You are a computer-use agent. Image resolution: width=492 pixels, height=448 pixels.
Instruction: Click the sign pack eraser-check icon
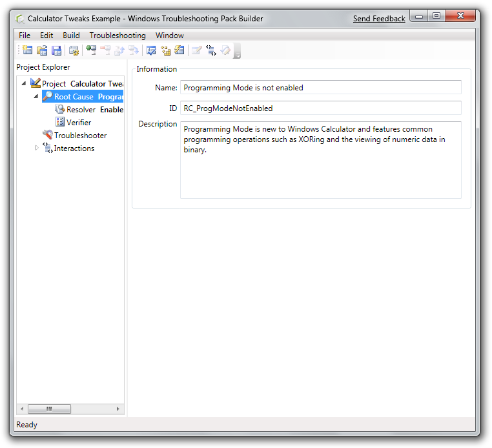tap(225, 50)
